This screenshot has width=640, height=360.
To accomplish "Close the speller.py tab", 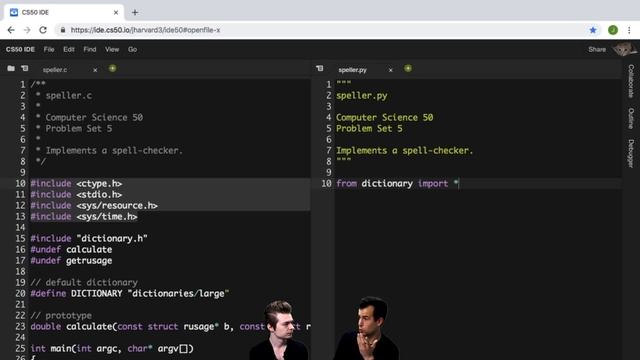I will (x=391, y=70).
